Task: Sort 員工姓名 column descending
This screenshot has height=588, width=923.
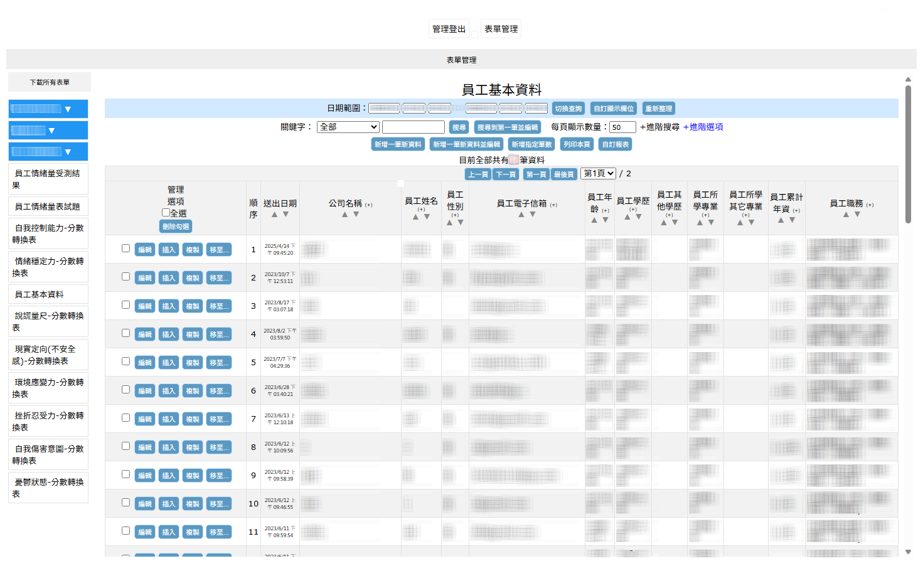Action: (x=427, y=217)
